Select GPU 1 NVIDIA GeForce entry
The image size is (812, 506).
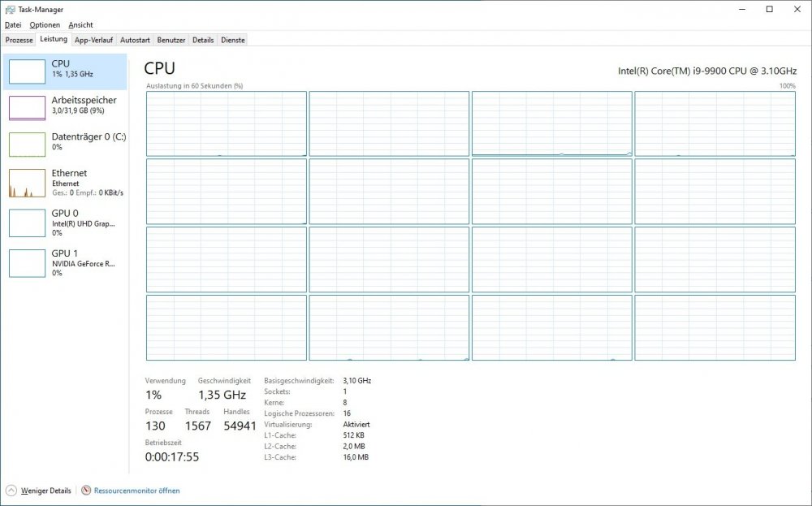(x=65, y=262)
